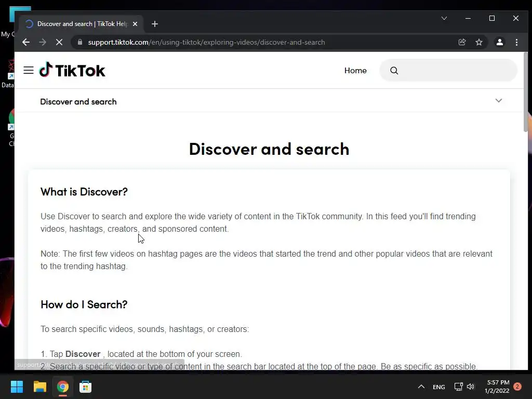Open the notification badge showing 2
Viewport: 532px width, 399px height.
click(517, 387)
